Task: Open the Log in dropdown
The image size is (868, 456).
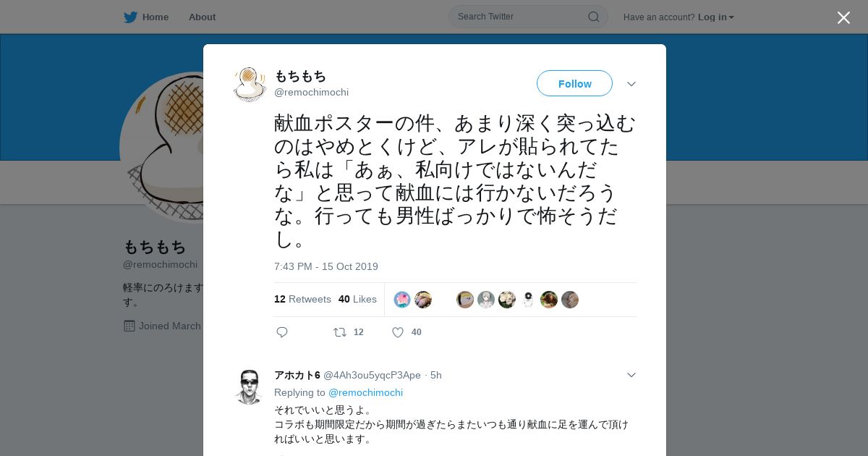Action: [x=715, y=17]
